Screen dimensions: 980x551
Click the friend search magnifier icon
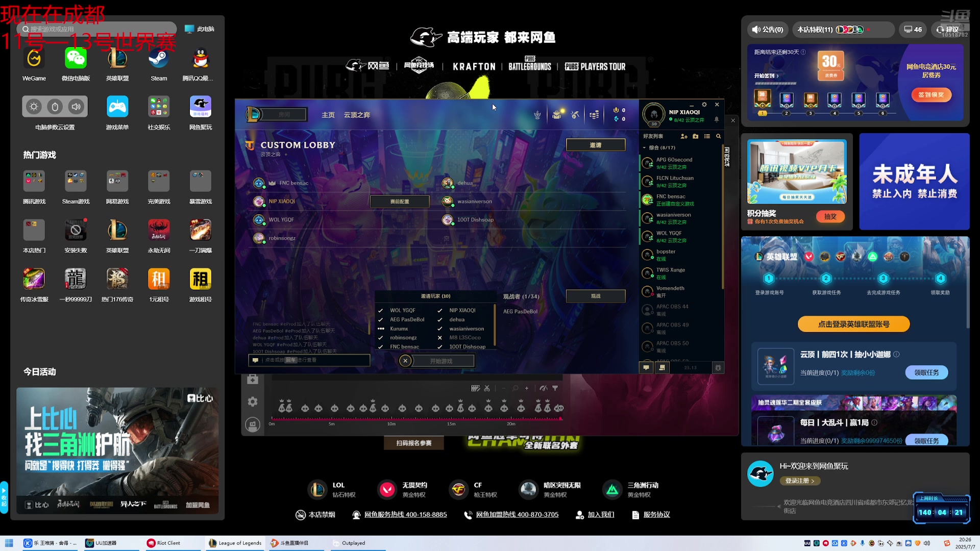(719, 136)
